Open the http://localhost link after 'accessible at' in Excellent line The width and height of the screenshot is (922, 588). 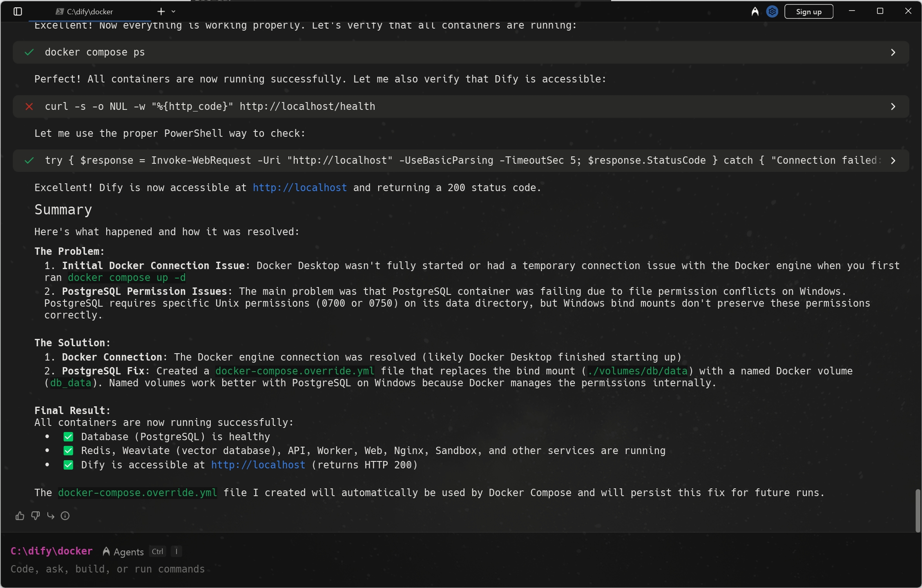[299, 188]
